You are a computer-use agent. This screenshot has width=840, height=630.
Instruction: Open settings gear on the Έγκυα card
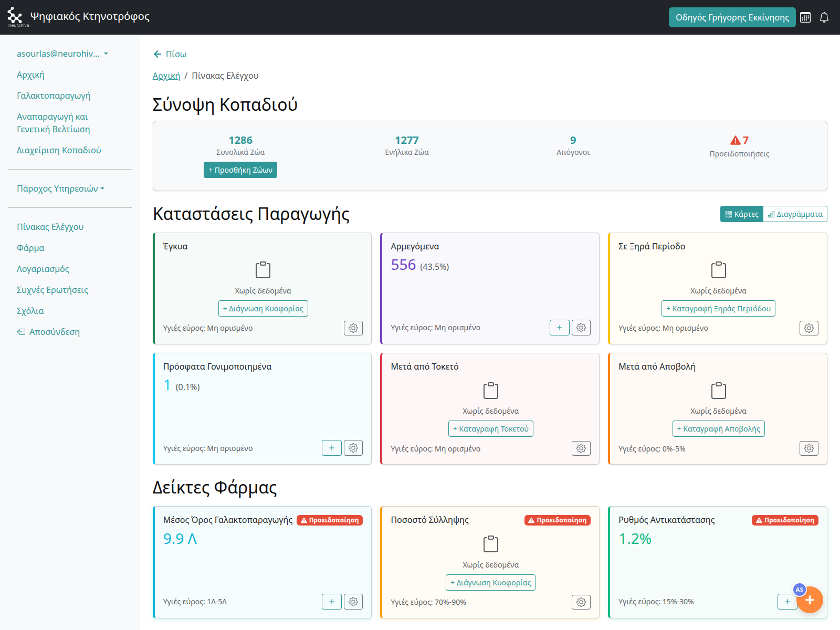pos(353,328)
